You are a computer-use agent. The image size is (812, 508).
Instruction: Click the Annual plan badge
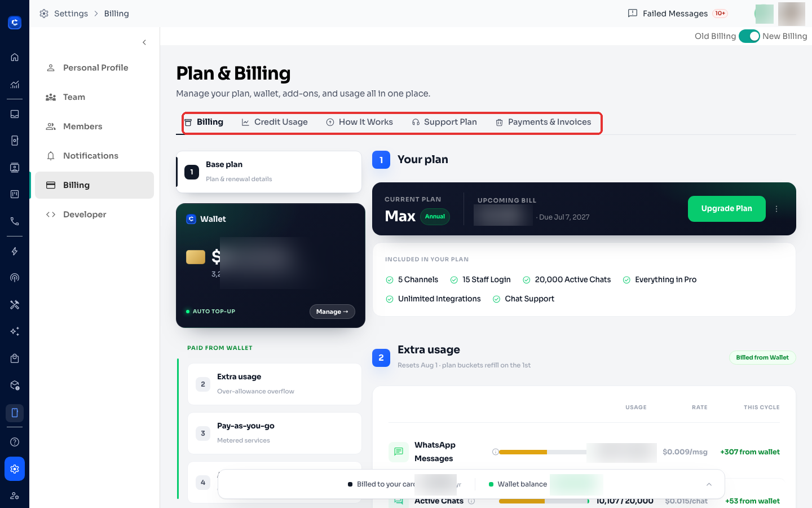click(x=435, y=217)
